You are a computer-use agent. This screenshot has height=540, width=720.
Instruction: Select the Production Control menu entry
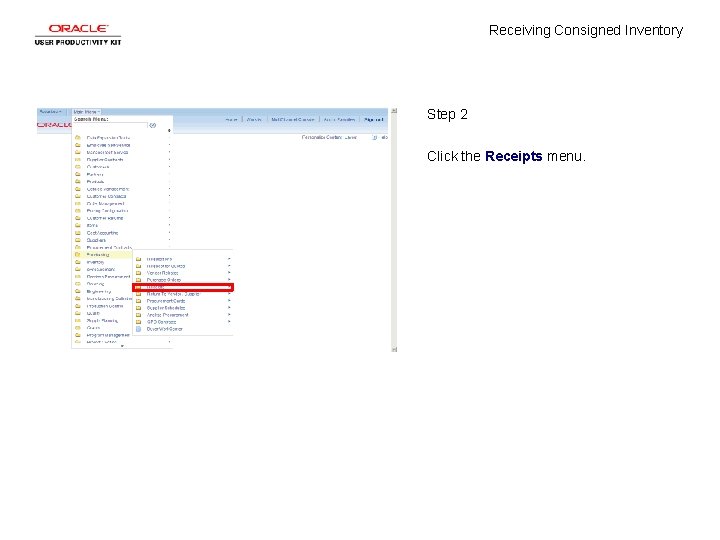(x=105, y=306)
